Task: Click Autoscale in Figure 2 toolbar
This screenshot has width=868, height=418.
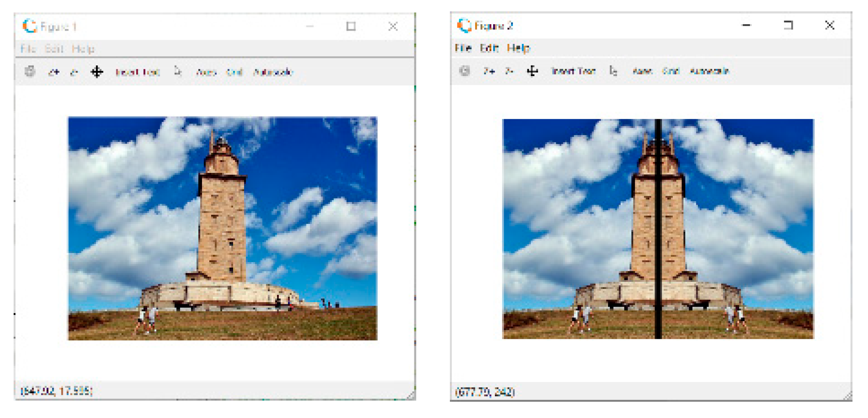Action: (709, 71)
